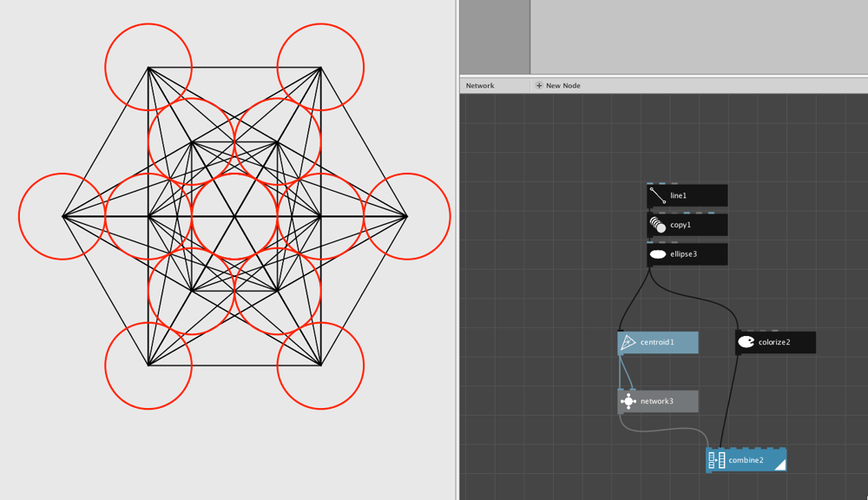
Task: Select the ellipse3 node's oval icon
Action: coord(658,254)
